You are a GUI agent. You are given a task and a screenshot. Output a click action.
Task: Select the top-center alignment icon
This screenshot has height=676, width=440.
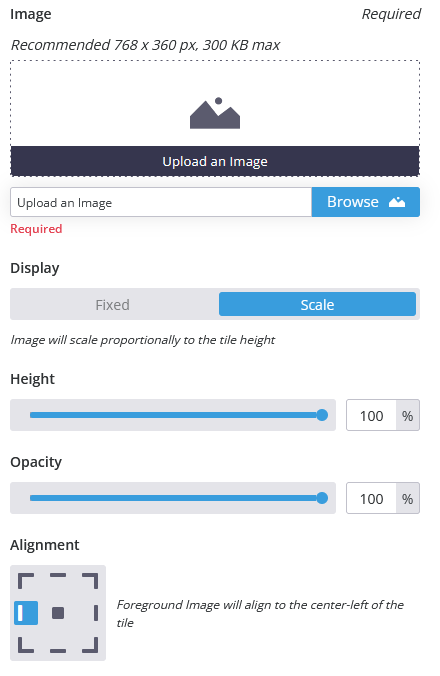[x=58, y=576]
